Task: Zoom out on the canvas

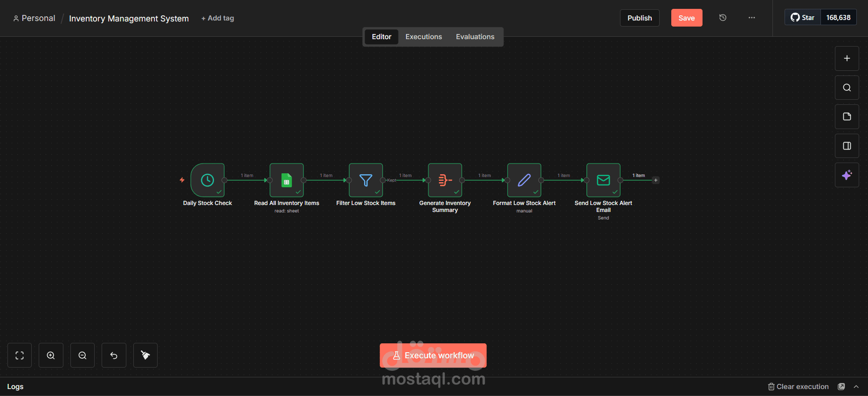Action: click(x=83, y=355)
